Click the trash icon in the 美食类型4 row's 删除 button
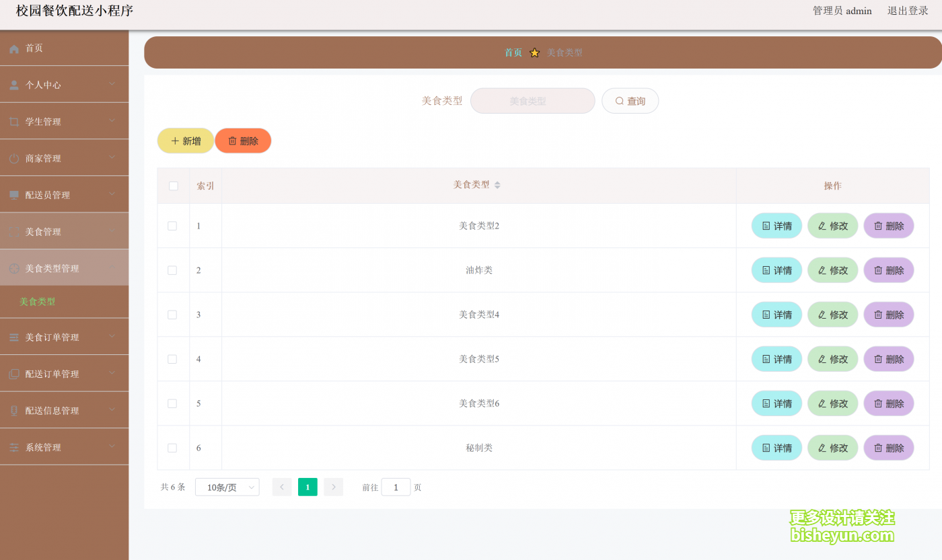 (x=878, y=315)
